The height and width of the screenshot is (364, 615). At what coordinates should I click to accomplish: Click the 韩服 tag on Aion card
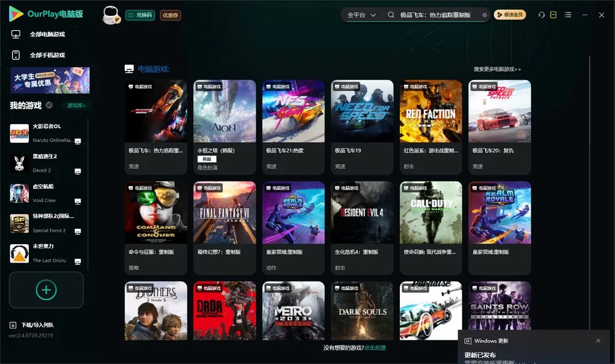tap(207, 159)
